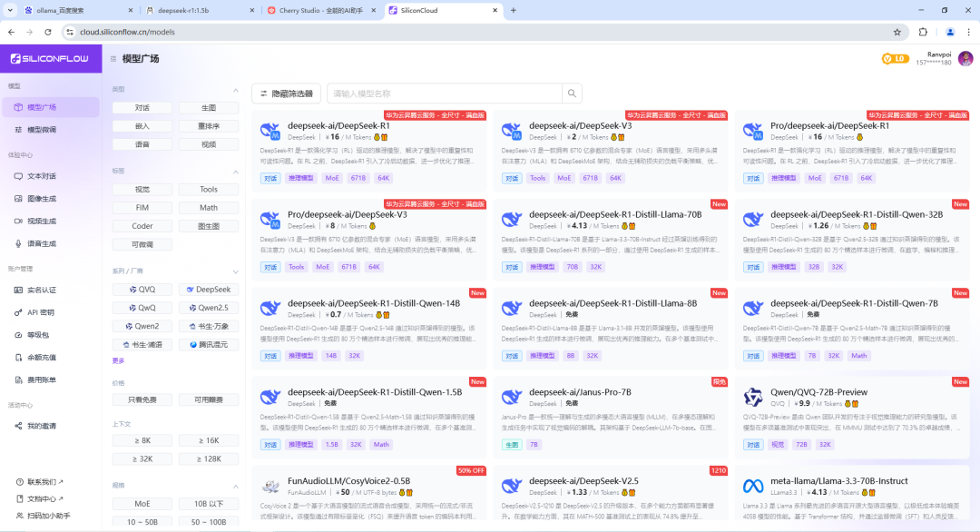
Task: Click the API 密钥 key icon
Action: point(18,312)
